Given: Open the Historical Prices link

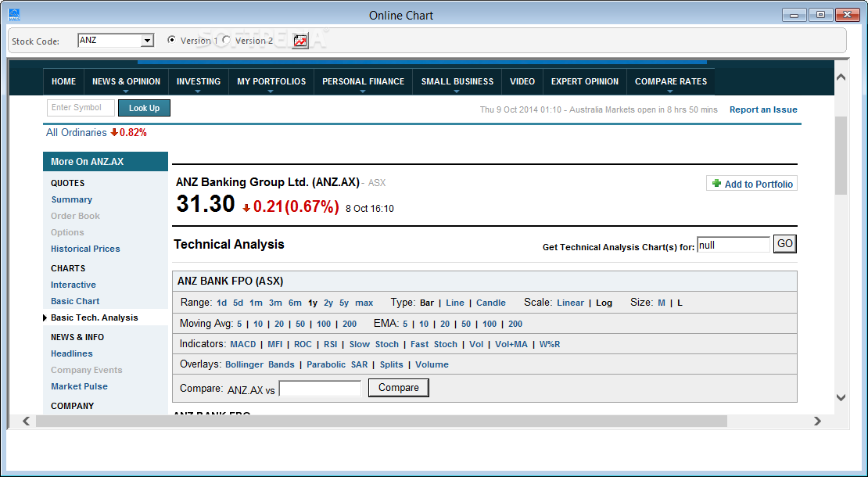Looking at the screenshot, I should (x=85, y=249).
